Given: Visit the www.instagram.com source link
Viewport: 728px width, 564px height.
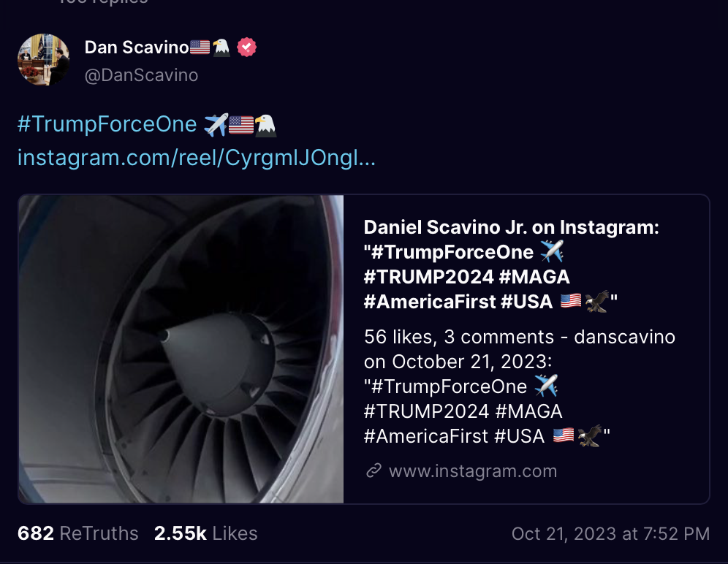Looking at the screenshot, I should tap(472, 471).
